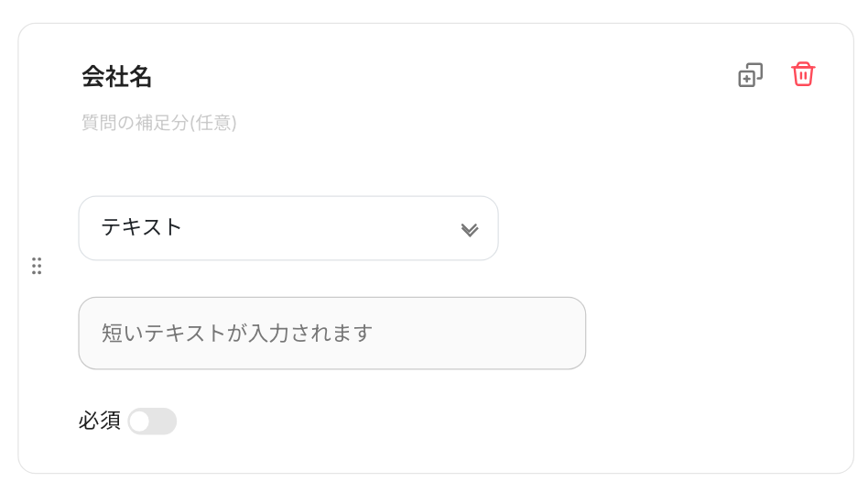The height and width of the screenshot is (482, 868).
Task: Duplicate the 会社名 question
Action: (750, 75)
